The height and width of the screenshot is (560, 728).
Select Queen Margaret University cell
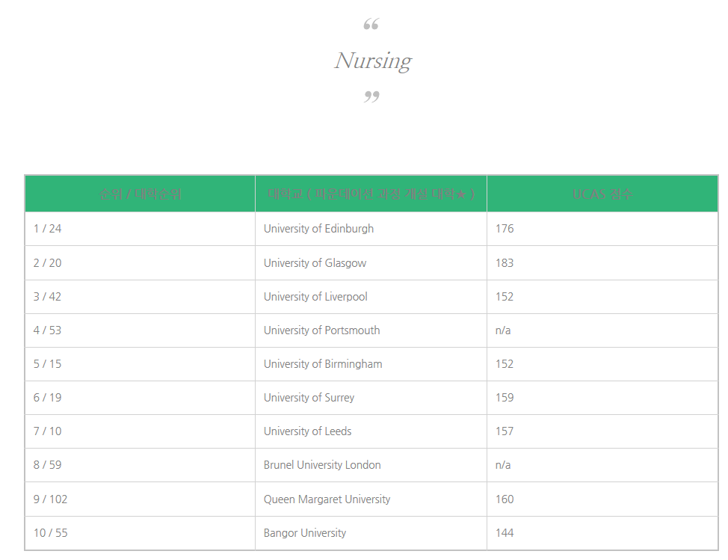pos(371,499)
